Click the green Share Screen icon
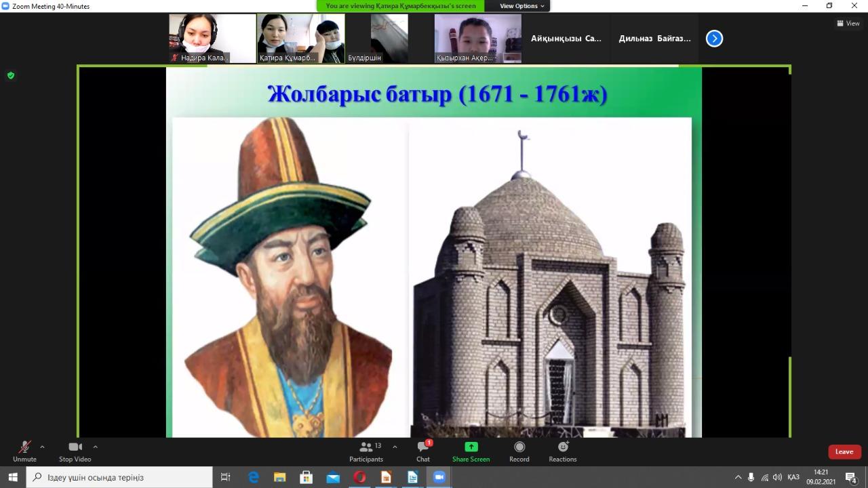 [471, 451]
